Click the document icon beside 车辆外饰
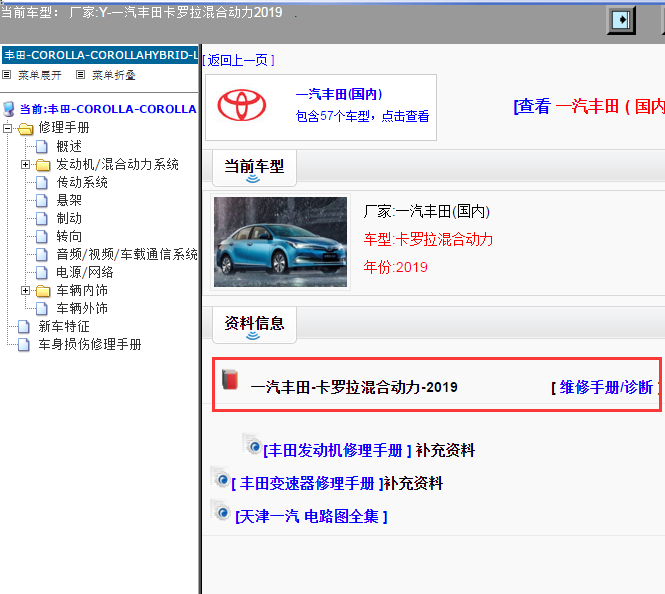This screenshot has width=665, height=594. point(42,309)
